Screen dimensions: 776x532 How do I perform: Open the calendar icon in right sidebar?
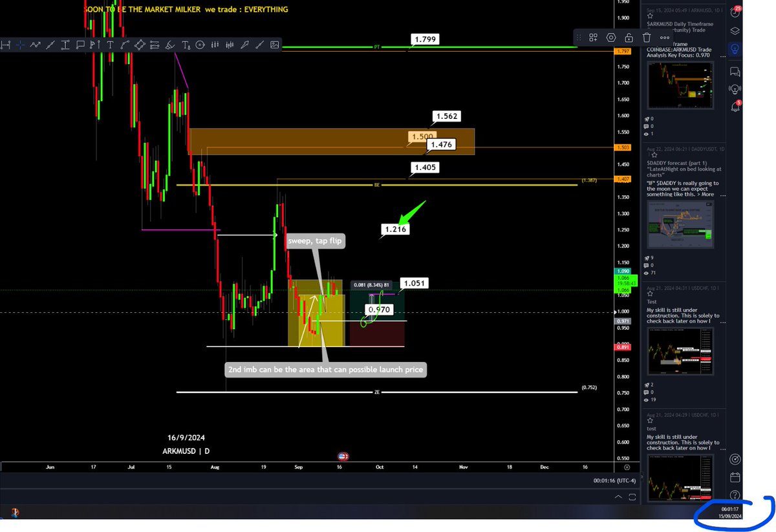735,478
